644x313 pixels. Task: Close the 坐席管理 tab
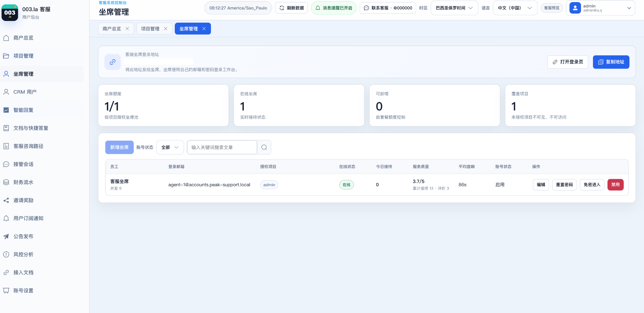pos(204,29)
